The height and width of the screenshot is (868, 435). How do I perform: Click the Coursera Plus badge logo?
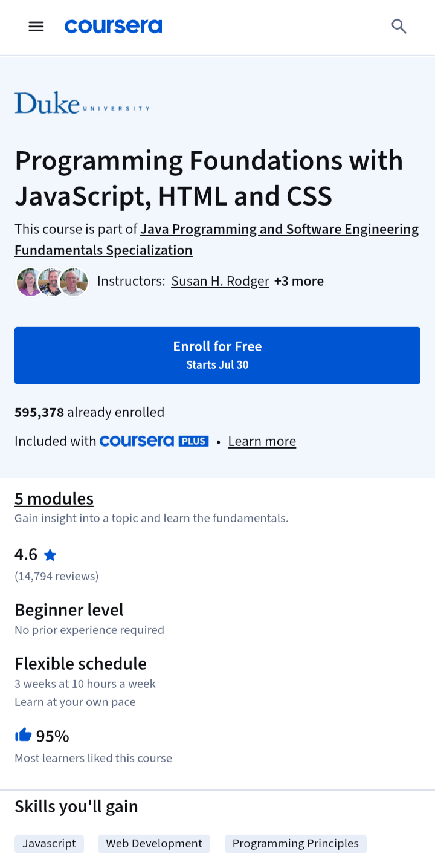(154, 441)
